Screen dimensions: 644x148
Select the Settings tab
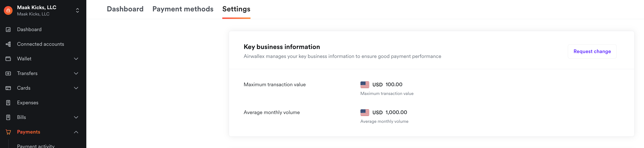coord(236,9)
